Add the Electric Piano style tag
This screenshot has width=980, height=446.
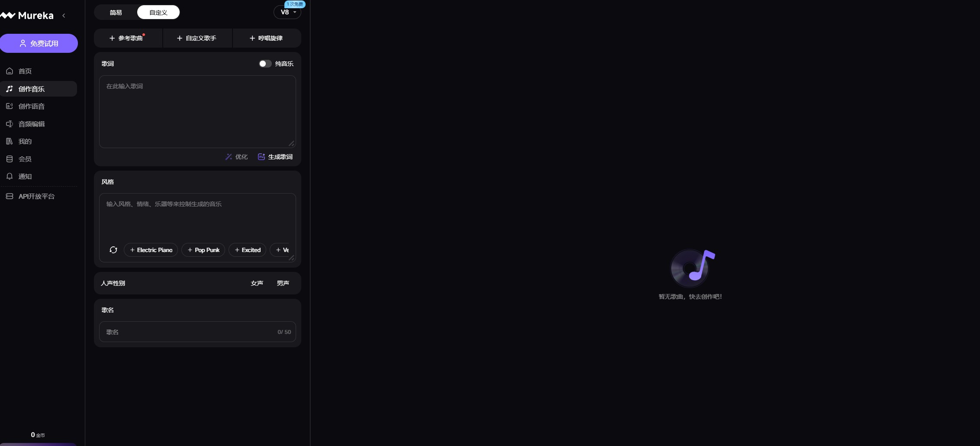(x=151, y=250)
